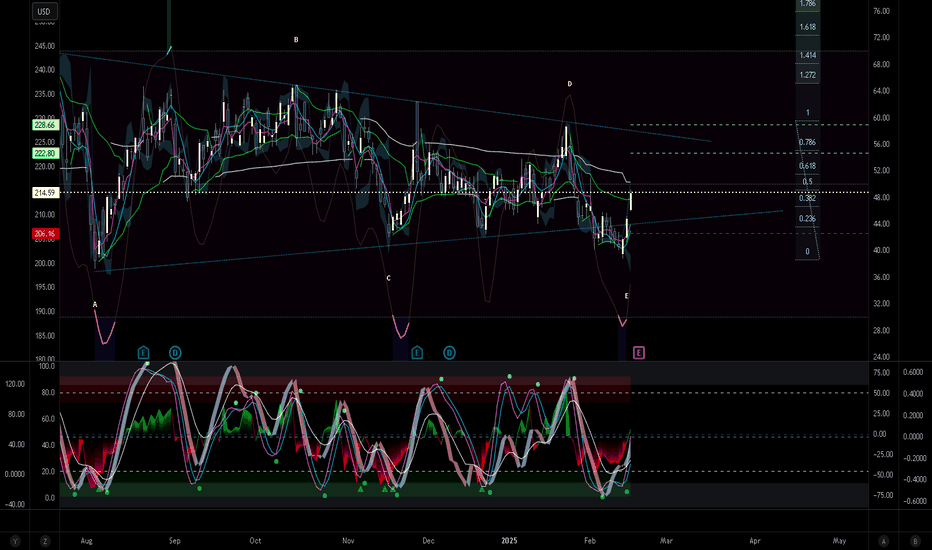This screenshot has height=550, width=932.
Task: Click the Feb label on the time axis
Action: click(x=590, y=540)
